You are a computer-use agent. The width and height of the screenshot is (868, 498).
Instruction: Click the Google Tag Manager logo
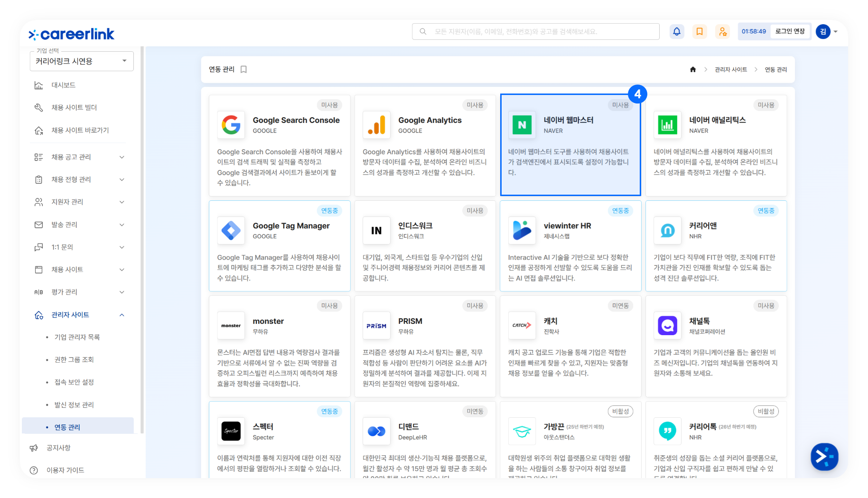click(x=231, y=231)
